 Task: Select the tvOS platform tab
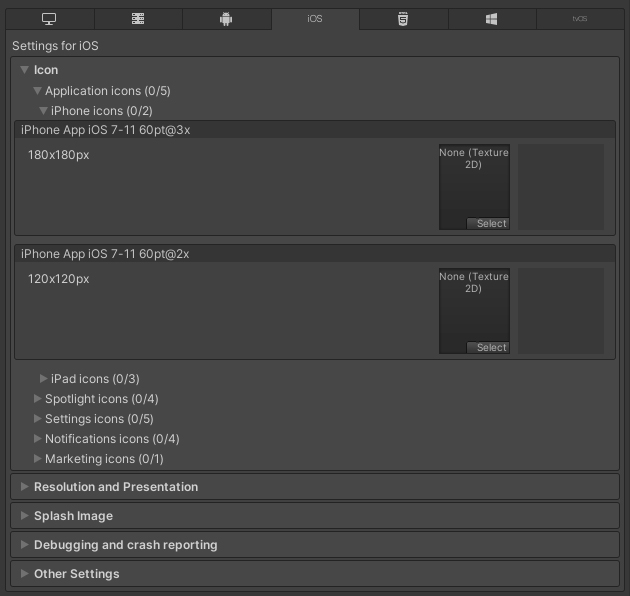tap(580, 19)
